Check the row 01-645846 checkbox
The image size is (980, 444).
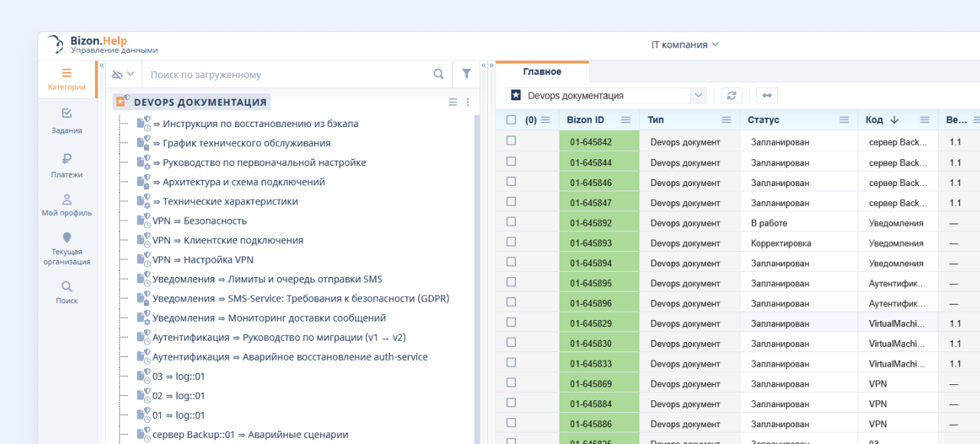pos(511,181)
